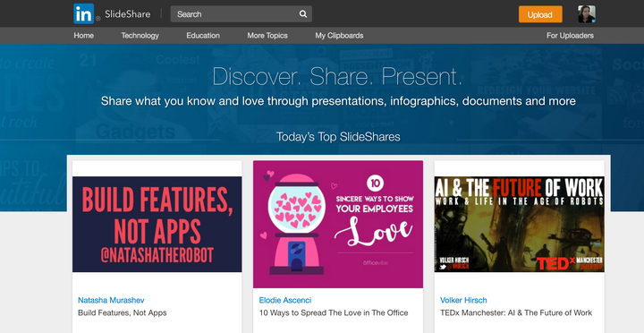Expand the More Topics menu
This screenshot has height=333, width=644.
point(267,35)
